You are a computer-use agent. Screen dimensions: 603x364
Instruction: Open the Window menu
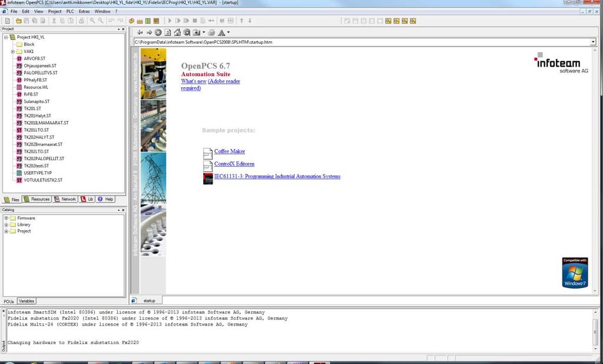point(102,12)
